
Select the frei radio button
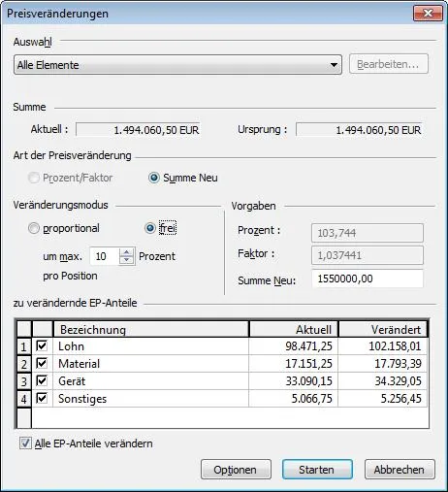pyautogui.click(x=150, y=228)
